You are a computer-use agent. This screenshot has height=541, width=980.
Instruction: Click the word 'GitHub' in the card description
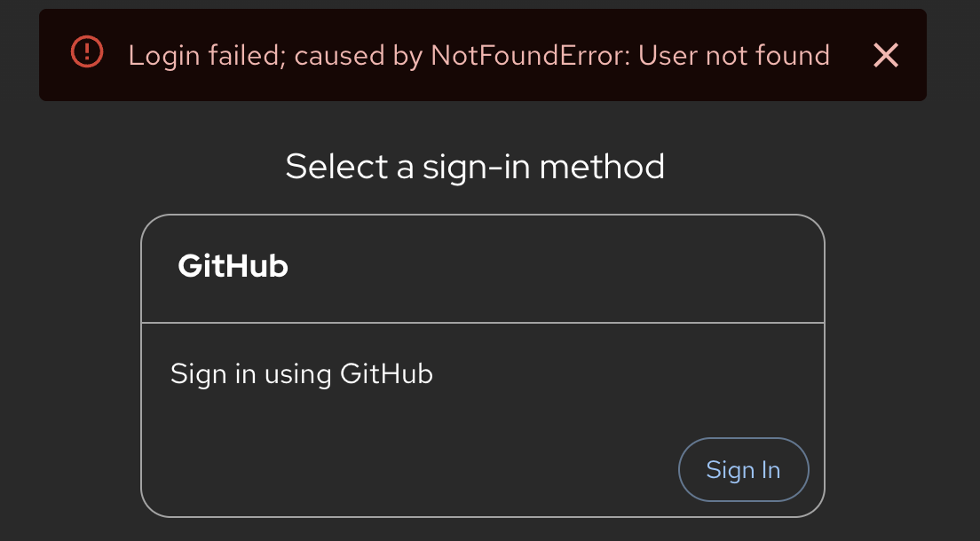pyautogui.click(x=386, y=374)
